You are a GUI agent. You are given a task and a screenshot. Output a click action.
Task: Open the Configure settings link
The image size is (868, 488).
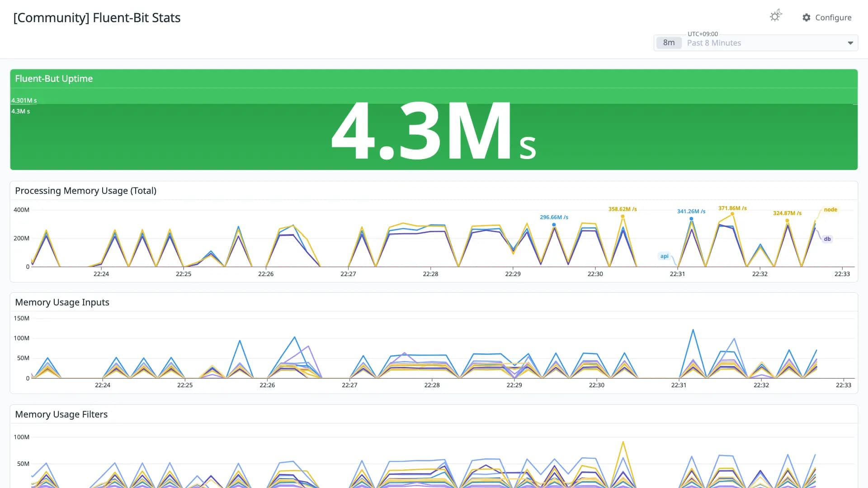click(x=827, y=17)
